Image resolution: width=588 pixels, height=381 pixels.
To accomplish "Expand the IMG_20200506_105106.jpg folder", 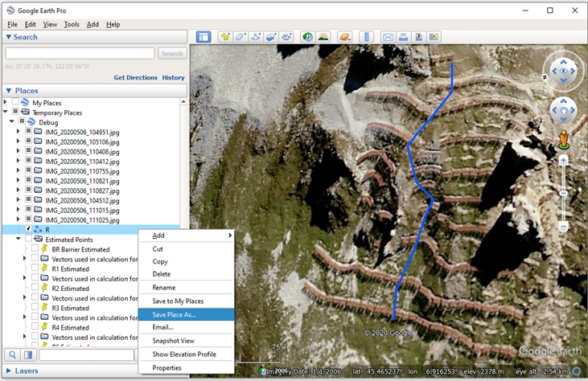I will click(18, 141).
